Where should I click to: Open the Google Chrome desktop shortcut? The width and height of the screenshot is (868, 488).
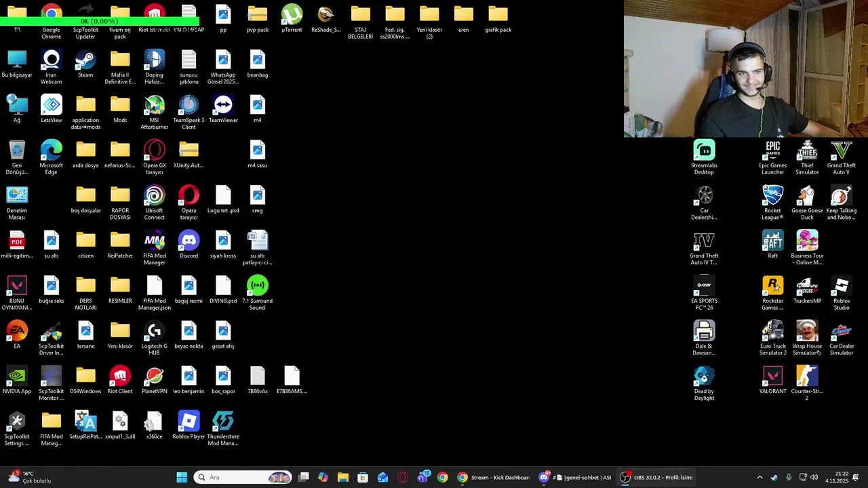click(52, 20)
